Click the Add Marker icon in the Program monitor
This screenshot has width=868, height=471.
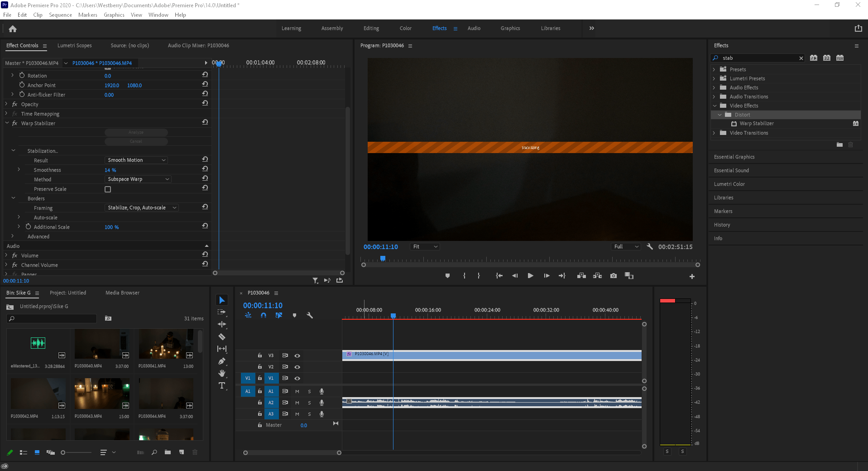447,275
